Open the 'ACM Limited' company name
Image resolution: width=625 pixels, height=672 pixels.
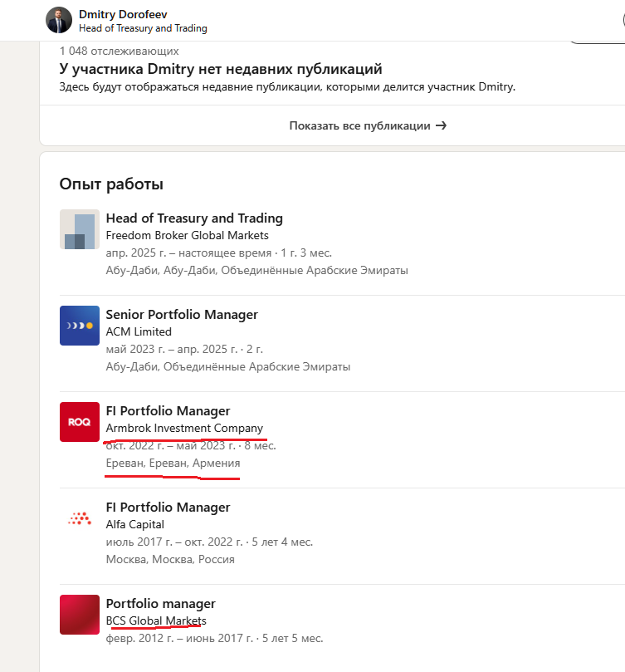click(x=139, y=331)
